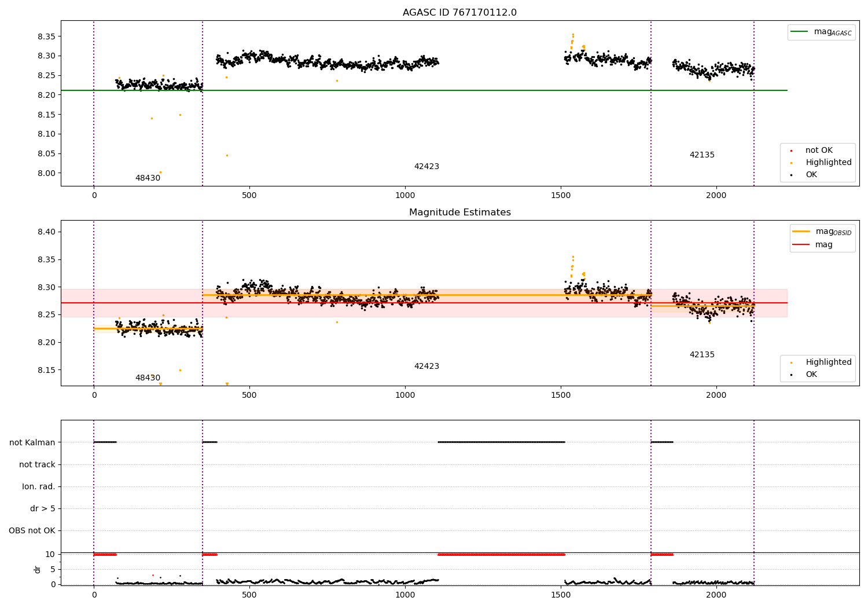Click the 8.20 y-tick in Magnitude Estimates plot
868x608 pixels.
pos(46,342)
